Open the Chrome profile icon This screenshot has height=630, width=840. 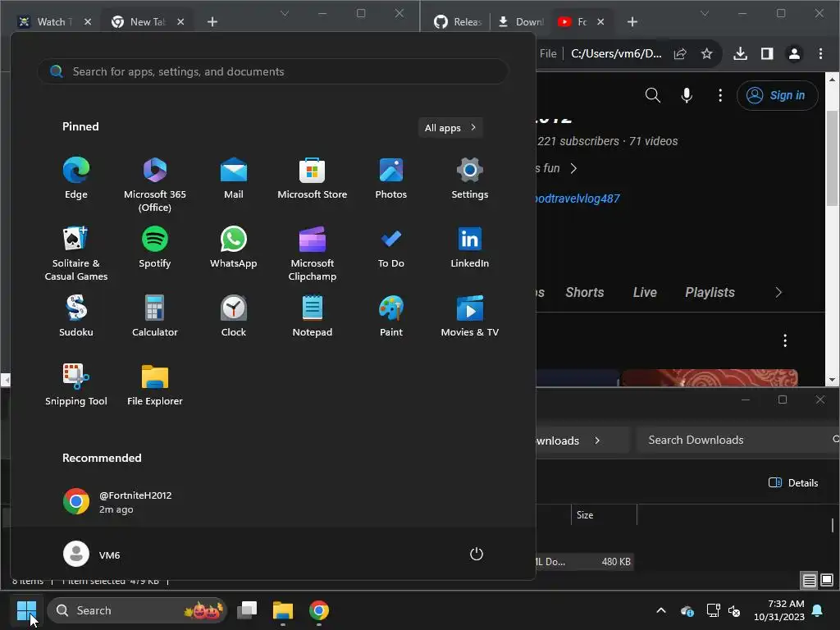(x=794, y=53)
